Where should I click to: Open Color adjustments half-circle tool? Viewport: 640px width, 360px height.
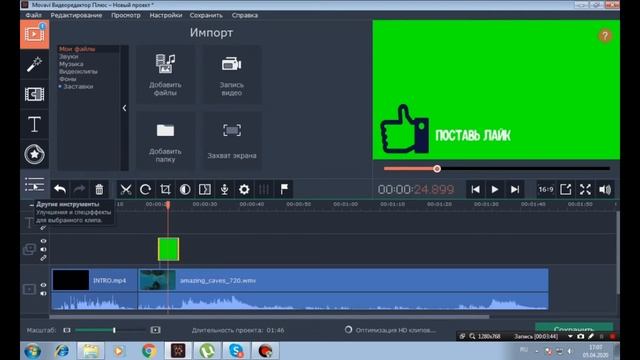coord(185,189)
